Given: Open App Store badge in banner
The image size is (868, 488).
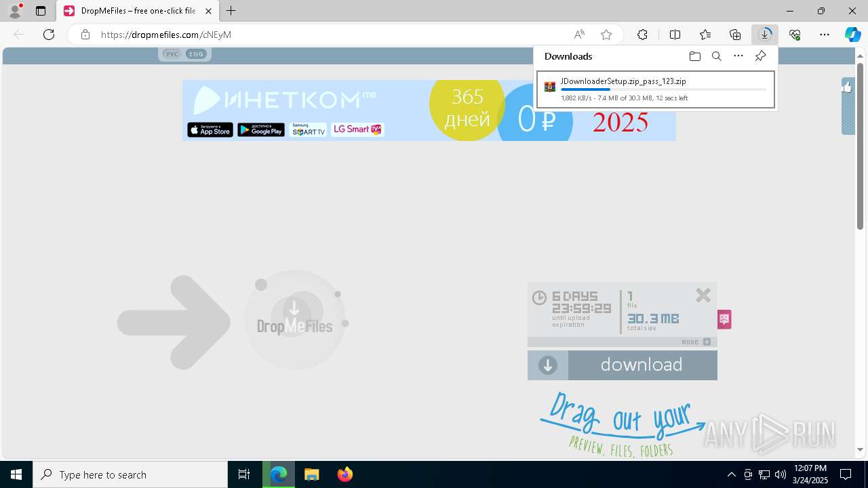Looking at the screenshot, I should 210,130.
